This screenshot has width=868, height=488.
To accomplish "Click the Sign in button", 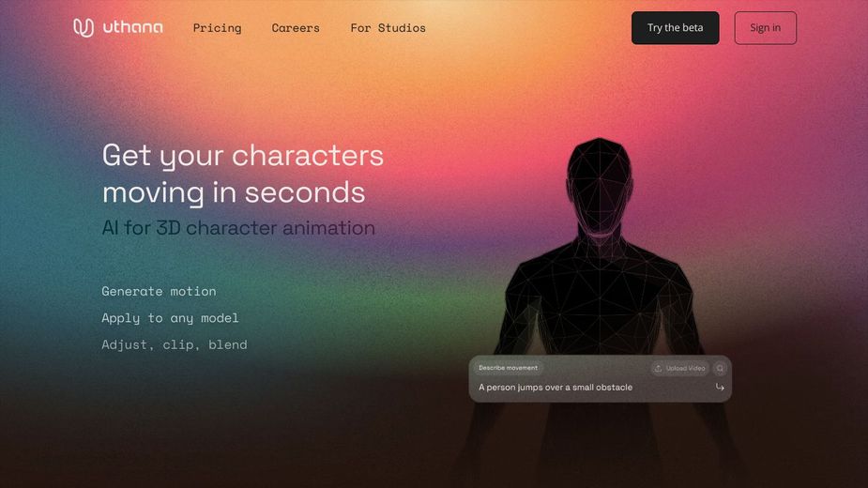I will (765, 28).
